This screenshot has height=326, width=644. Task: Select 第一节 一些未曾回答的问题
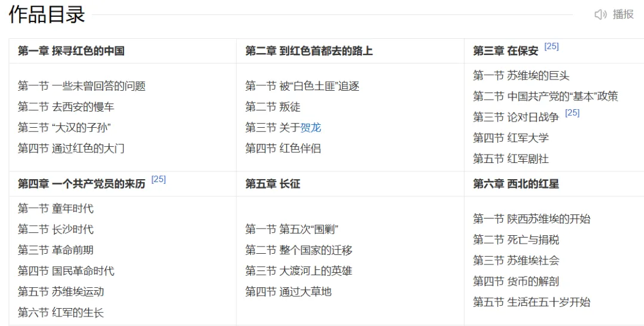click(x=82, y=86)
